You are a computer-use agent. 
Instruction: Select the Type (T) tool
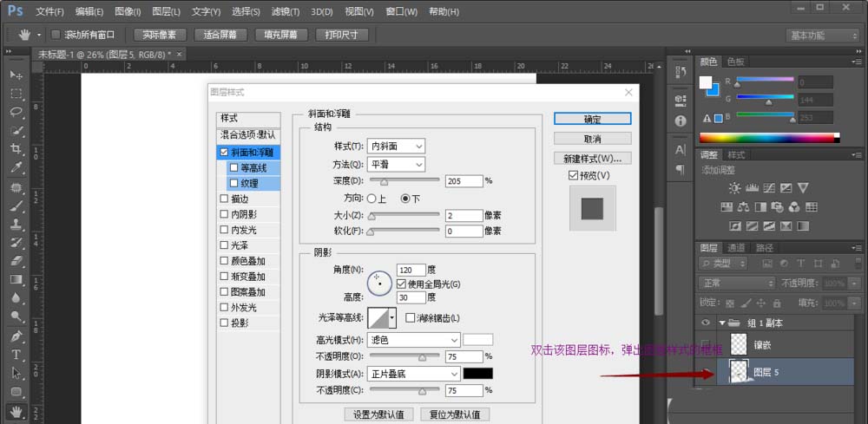tap(16, 355)
